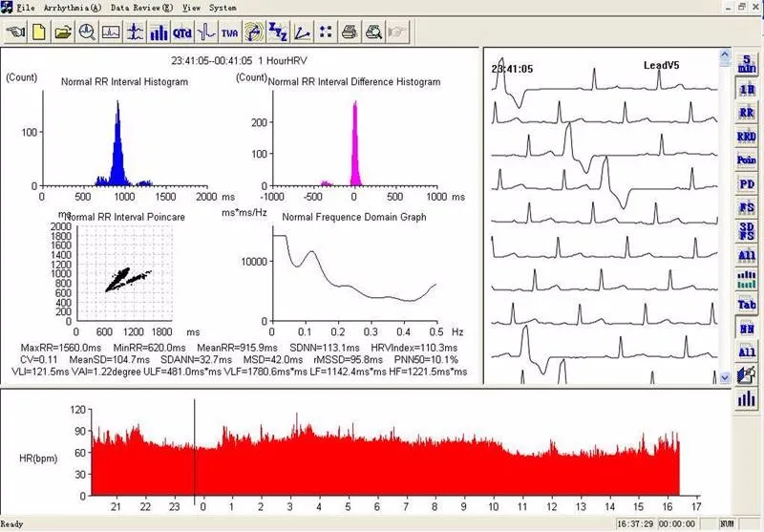Screen dimensions: 764x532
Task: Click the Poincare scatter plot
Action: (125, 273)
